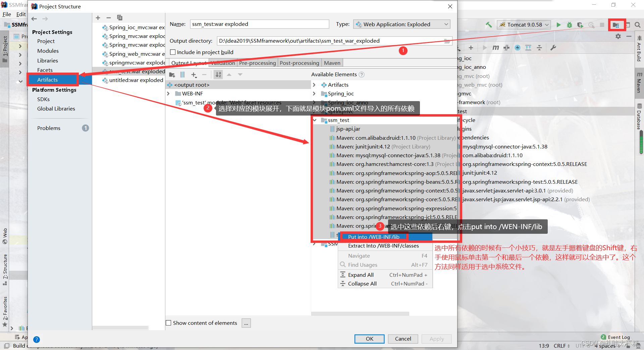This screenshot has width=644, height=350.
Task: Open the Tomcat 9.0.58 run configuration dropdown
Action: (524, 25)
